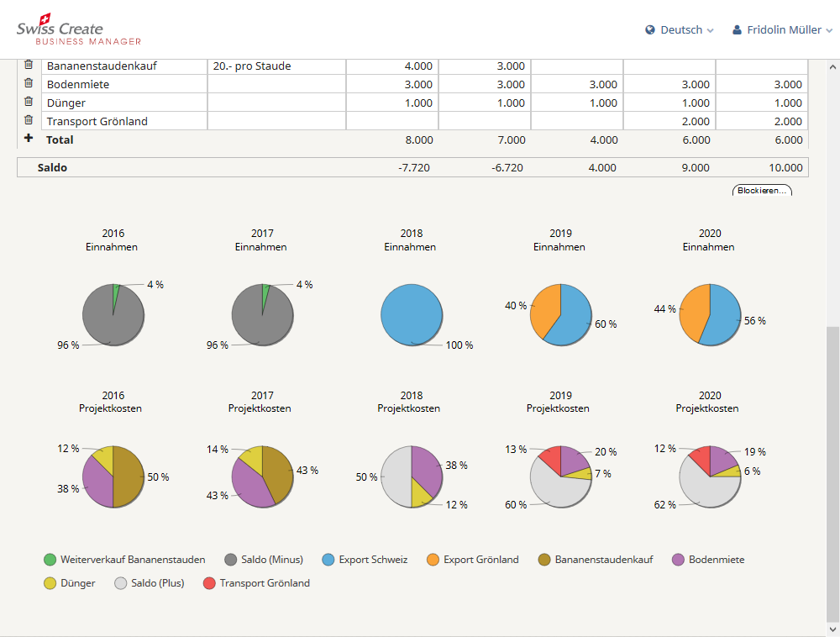Select the 2018 Einnahmen pie chart
The image size is (840, 637).
click(x=412, y=314)
